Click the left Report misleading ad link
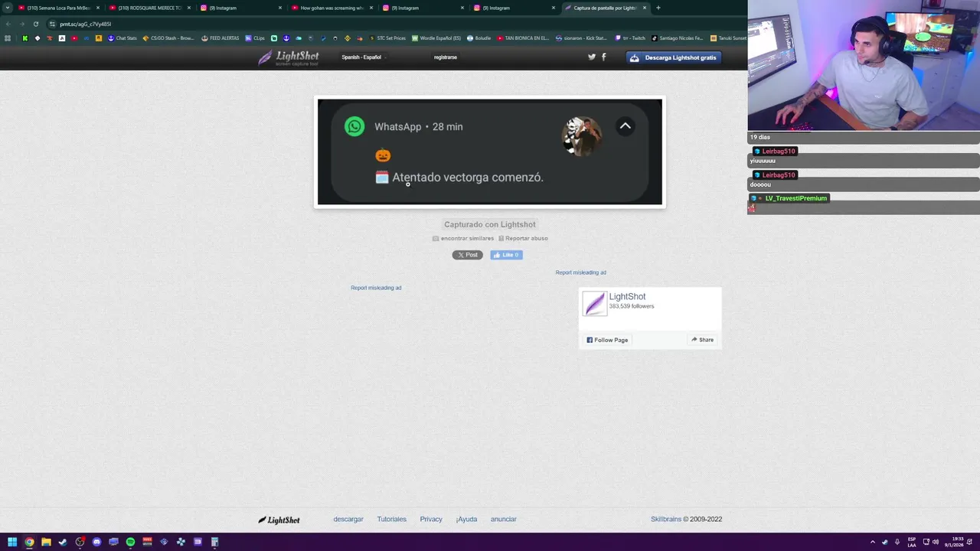This screenshot has height=551, width=980. (x=376, y=288)
